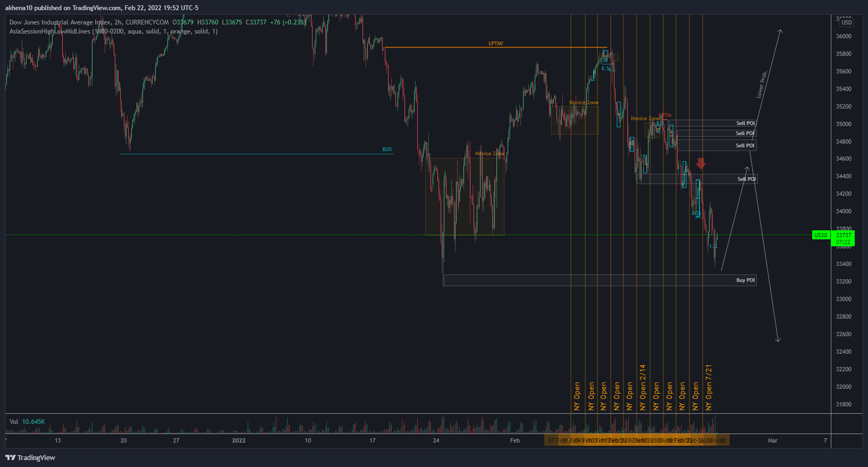The width and height of the screenshot is (868, 467).
Task: Select the orange LPTM? line label
Action: point(496,44)
